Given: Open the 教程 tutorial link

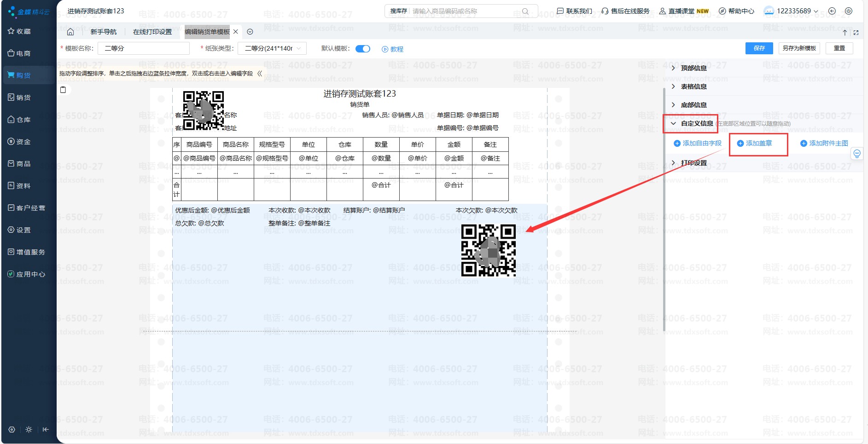Looking at the screenshot, I should coord(393,49).
